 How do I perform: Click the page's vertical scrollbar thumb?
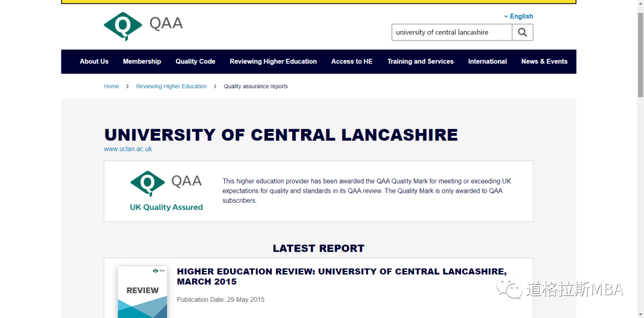tap(640, 54)
